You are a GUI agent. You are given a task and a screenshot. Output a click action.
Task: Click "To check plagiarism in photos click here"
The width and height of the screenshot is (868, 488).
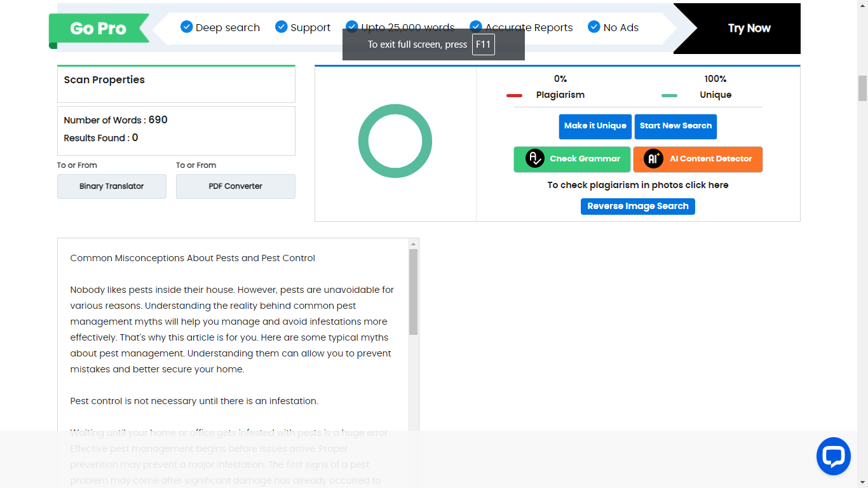[x=638, y=185]
